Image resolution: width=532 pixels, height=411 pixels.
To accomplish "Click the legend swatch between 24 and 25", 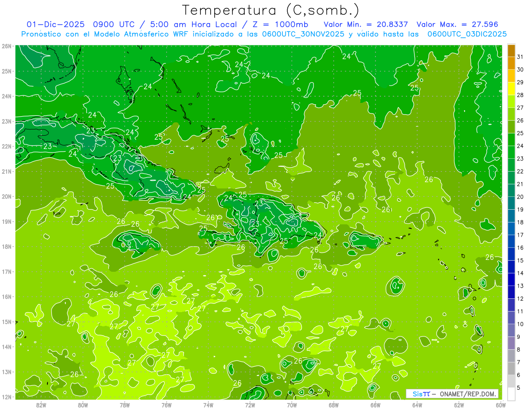I will [x=511, y=139].
